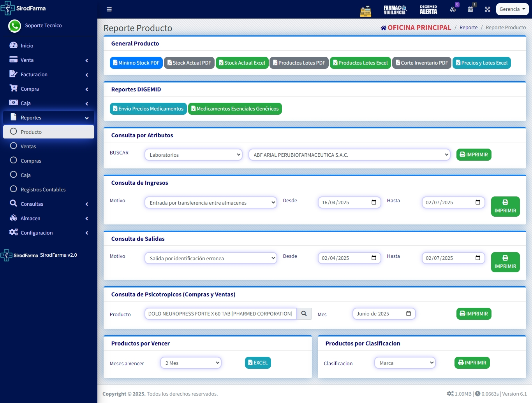Open the calendar notifications icon

pyautogui.click(x=470, y=9)
